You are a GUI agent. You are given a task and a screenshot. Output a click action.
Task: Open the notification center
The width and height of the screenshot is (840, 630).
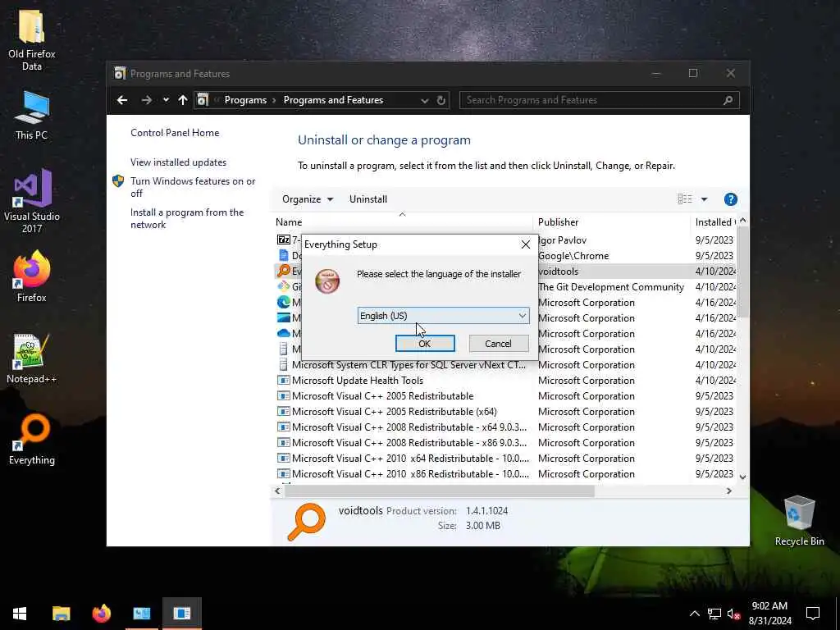tap(813, 614)
